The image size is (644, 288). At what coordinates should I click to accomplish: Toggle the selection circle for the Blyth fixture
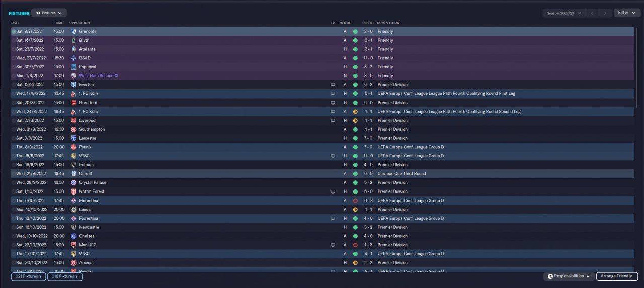tap(14, 40)
